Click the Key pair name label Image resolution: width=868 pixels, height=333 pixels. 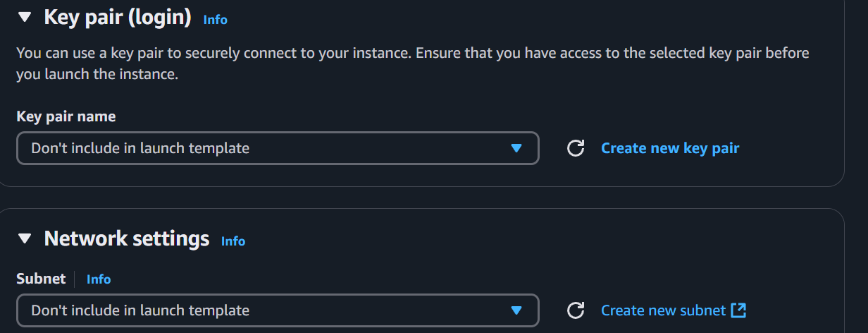[66, 117]
